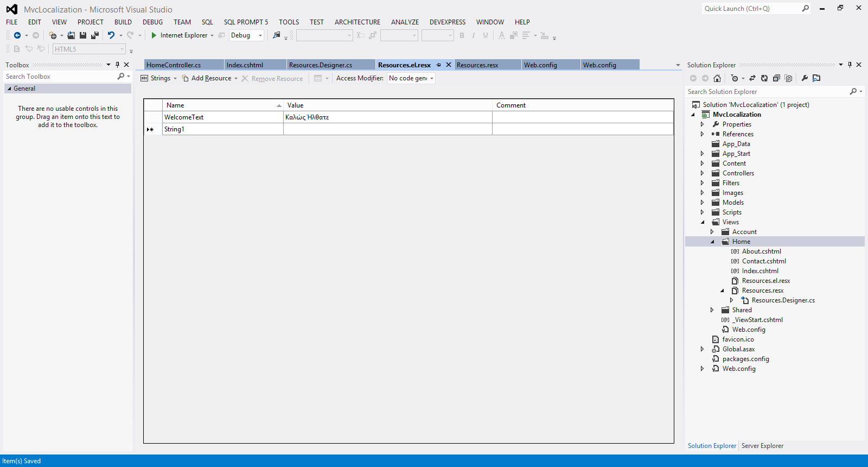Undo the last action
This screenshot has height=467, width=868.
click(111, 35)
